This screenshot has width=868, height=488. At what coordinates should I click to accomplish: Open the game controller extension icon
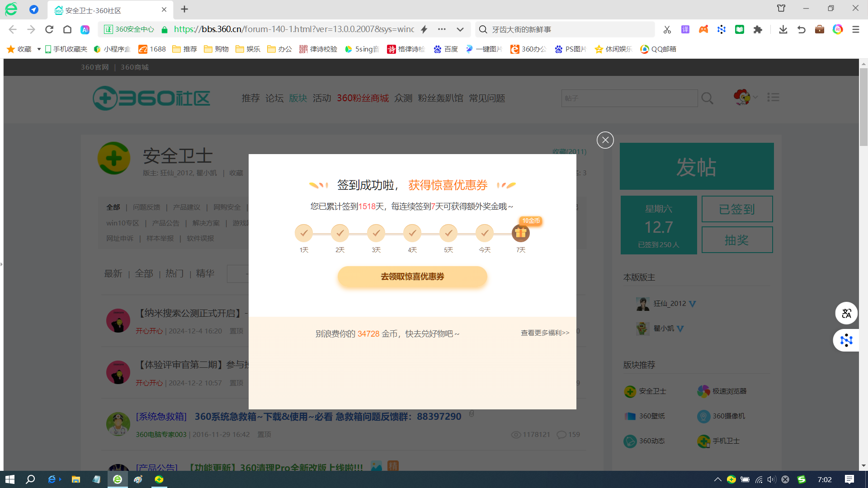pos(703,29)
